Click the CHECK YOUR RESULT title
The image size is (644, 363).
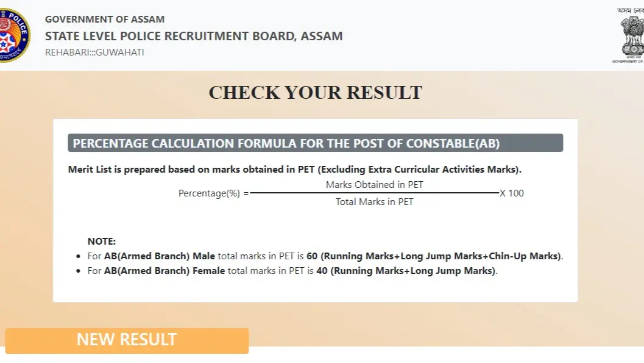(x=314, y=92)
